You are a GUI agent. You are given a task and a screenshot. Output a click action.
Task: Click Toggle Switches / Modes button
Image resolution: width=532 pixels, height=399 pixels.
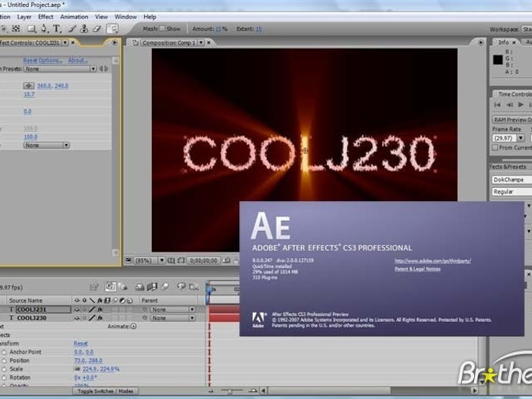pyautogui.click(x=105, y=391)
